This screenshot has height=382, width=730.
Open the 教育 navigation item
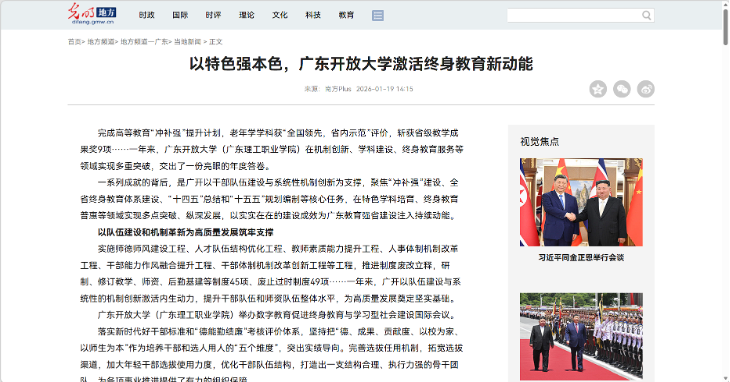coord(346,15)
